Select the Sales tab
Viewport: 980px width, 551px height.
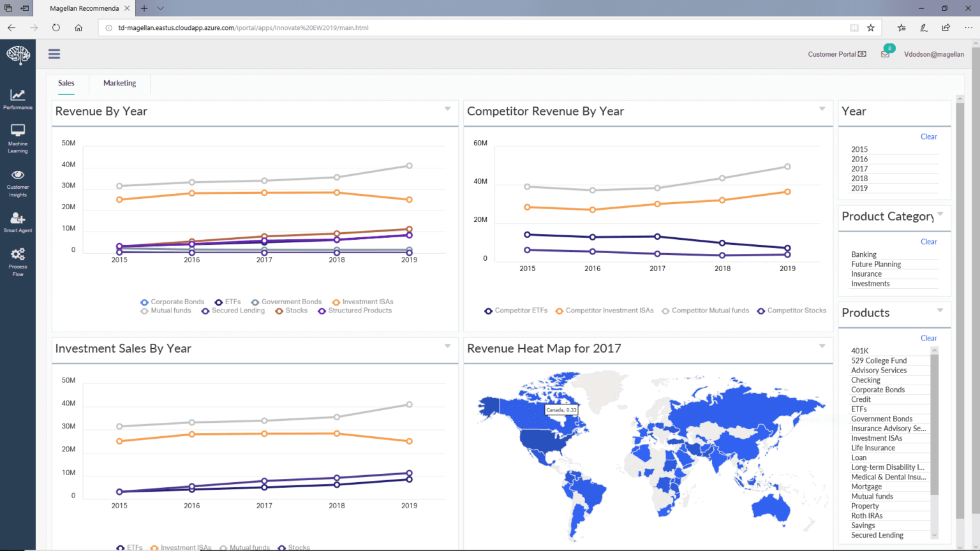click(x=66, y=83)
